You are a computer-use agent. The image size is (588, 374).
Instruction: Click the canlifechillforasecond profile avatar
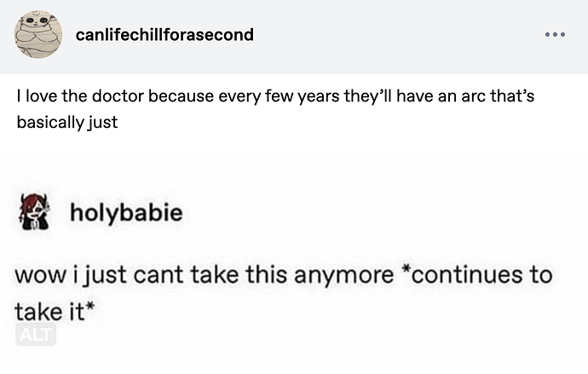tap(37, 34)
